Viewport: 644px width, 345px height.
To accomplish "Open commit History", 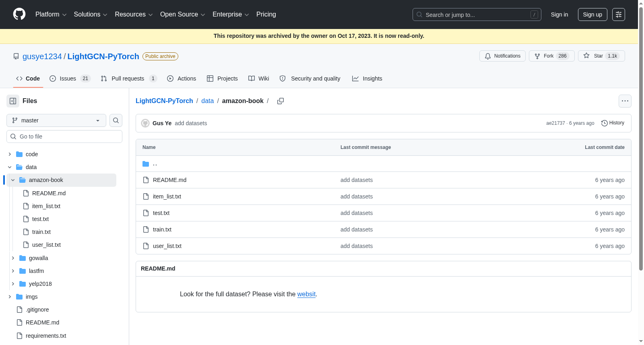I will coord(613,123).
